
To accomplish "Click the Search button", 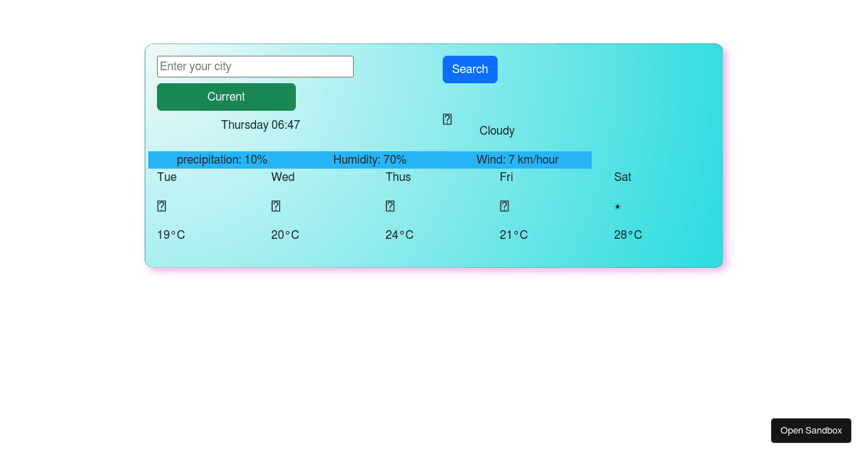I will (x=469, y=69).
